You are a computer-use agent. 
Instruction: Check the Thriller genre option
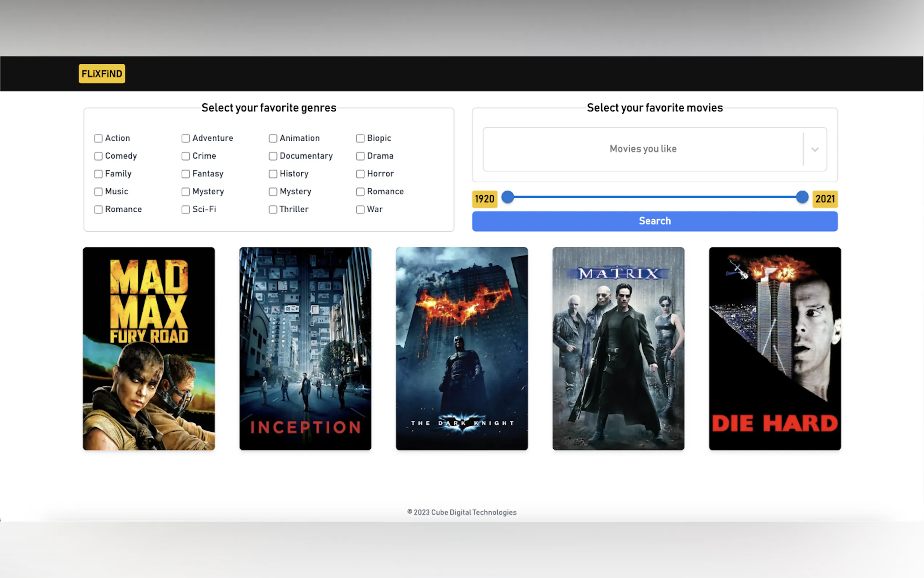273,210
